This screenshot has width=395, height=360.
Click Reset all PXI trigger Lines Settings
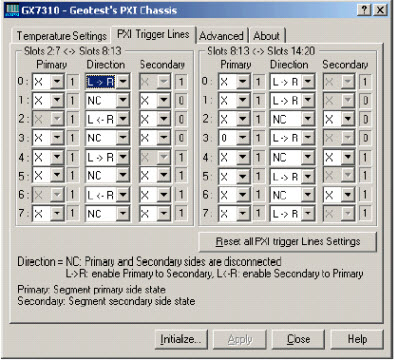(x=288, y=242)
